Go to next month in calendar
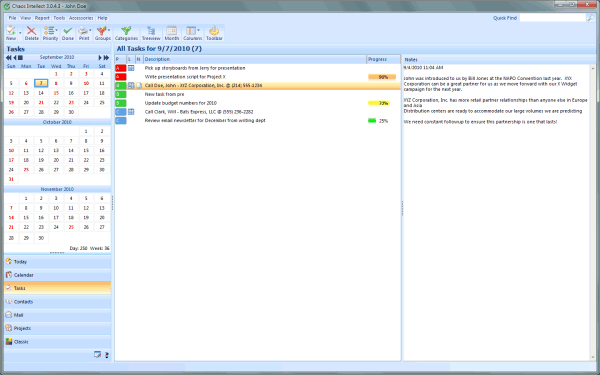Image resolution: width=600 pixels, height=375 pixels. click(x=100, y=57)
